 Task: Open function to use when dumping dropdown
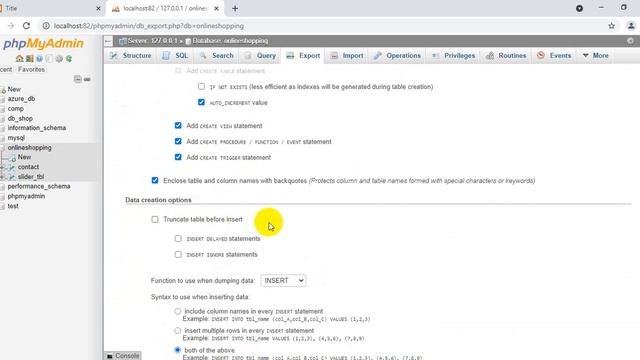pos(283,280)
